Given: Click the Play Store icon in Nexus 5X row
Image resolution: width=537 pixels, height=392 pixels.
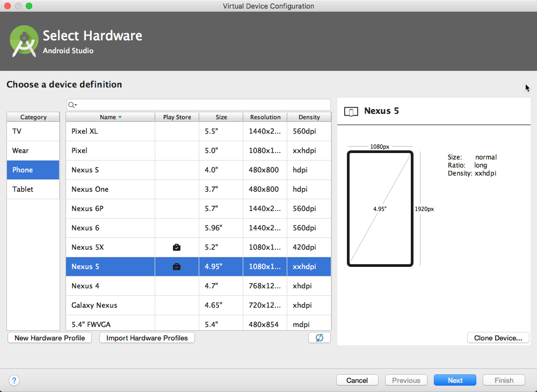Looking at the screenshot, I should click(177, 247).
